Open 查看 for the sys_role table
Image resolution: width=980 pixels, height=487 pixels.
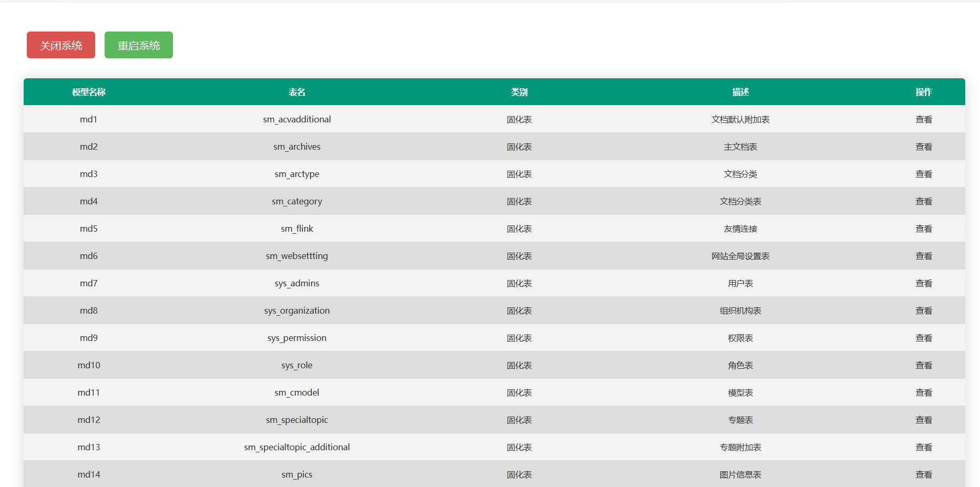tap(923, 365)
